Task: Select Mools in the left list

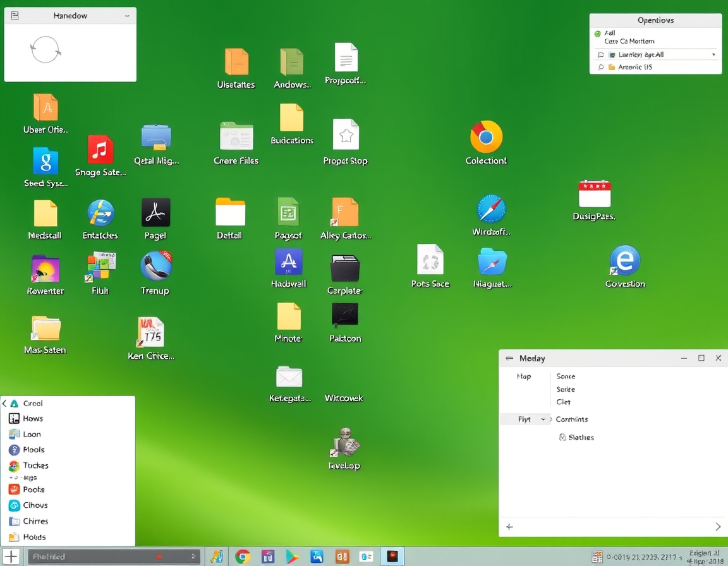Action: point(33,450)
